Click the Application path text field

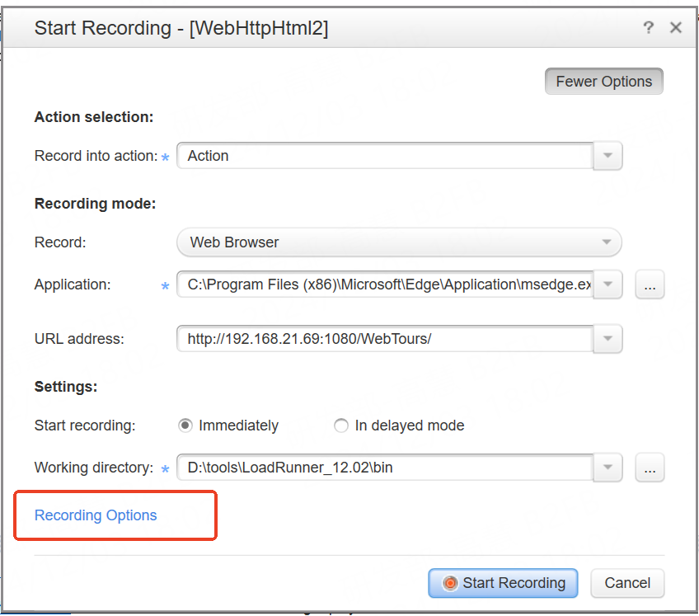point(384,284)
